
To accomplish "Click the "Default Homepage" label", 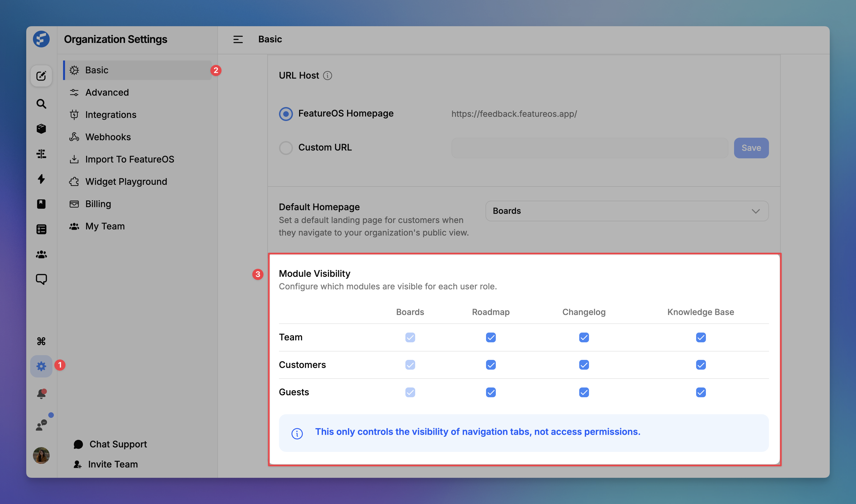I will coord(319,207).
